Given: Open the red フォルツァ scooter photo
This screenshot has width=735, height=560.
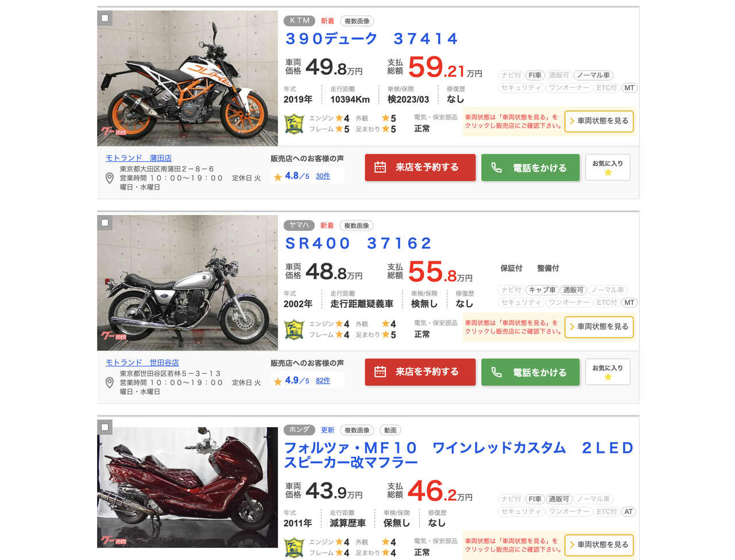Looking at the screenshot, I should tap(188, 487).
